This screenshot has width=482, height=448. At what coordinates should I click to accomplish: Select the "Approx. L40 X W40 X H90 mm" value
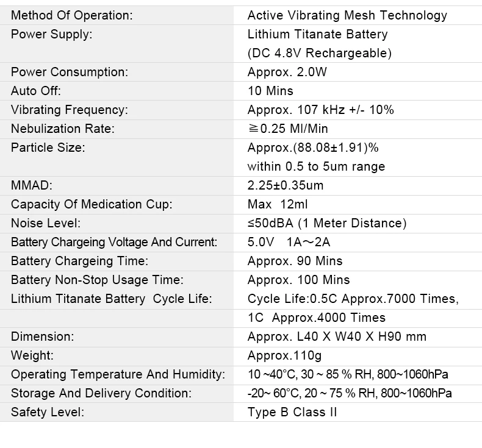(337, 336)
